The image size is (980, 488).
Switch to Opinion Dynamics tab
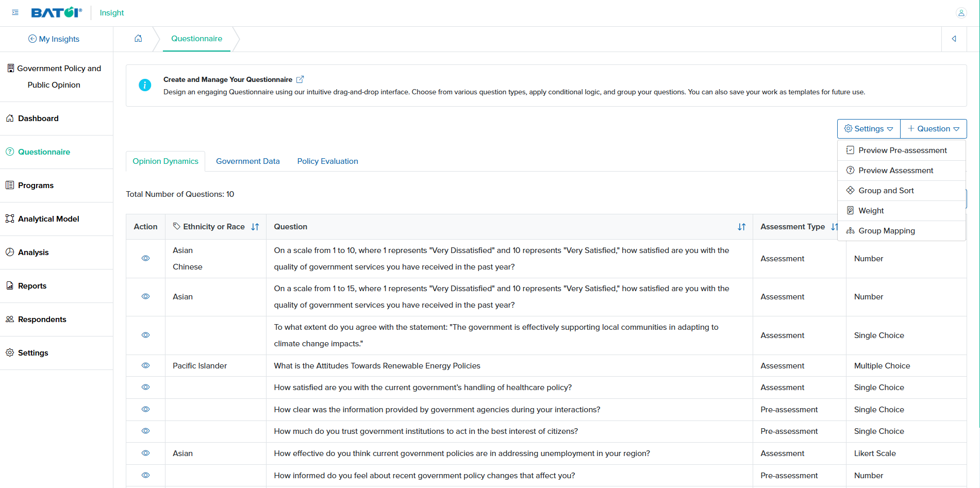(x=165, y=161)
